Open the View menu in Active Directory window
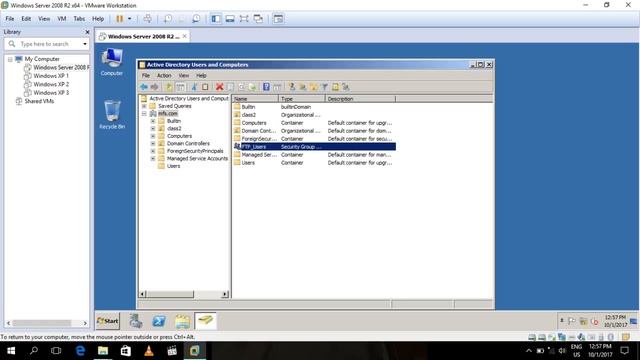640x360 pixels. 184,76
